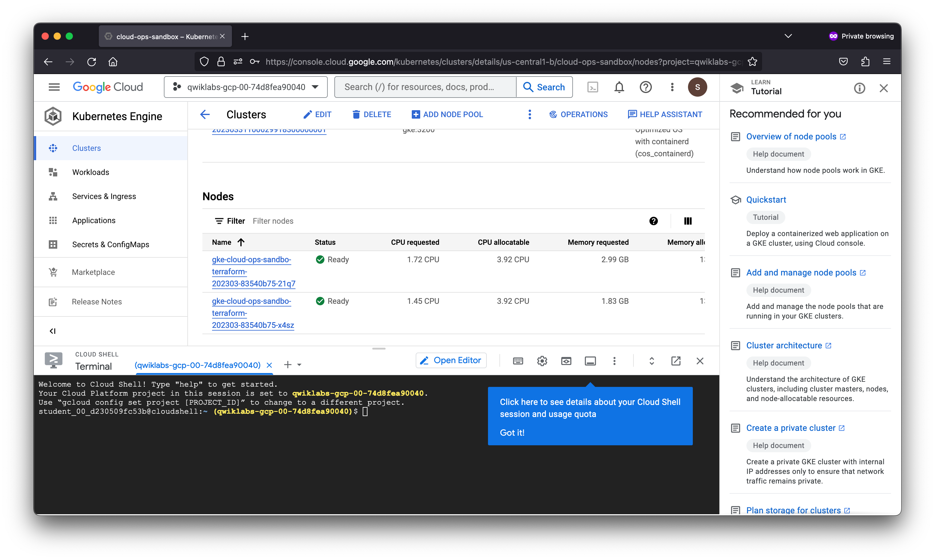Image resolution: width=935 pixels, height=560 pixels.
Task: Click Open Editor in Cloud Shell
Action: click(x=451, y=361)
